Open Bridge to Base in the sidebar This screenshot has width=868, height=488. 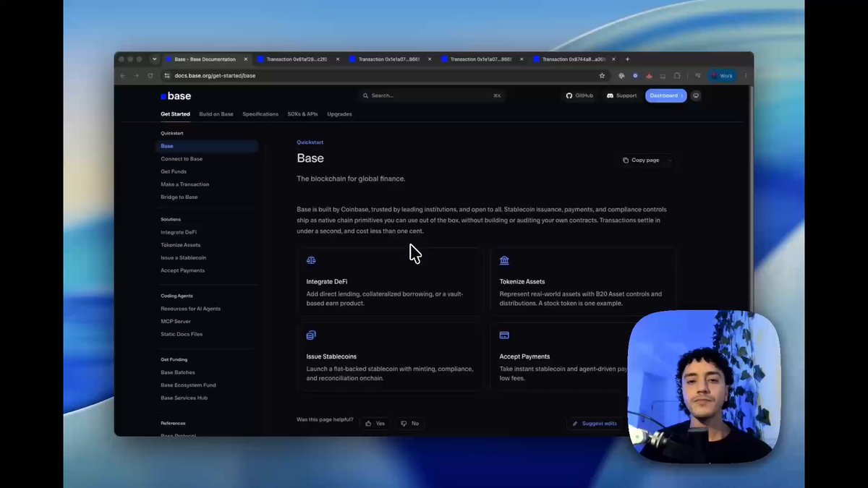[179, 197]
